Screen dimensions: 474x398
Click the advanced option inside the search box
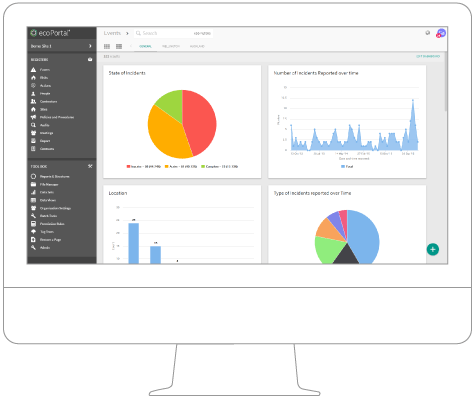(202, 33)
